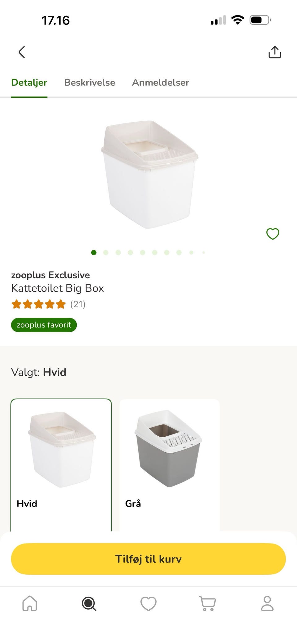
Task: Select the Detaljer tab
Action: point(29,82)
